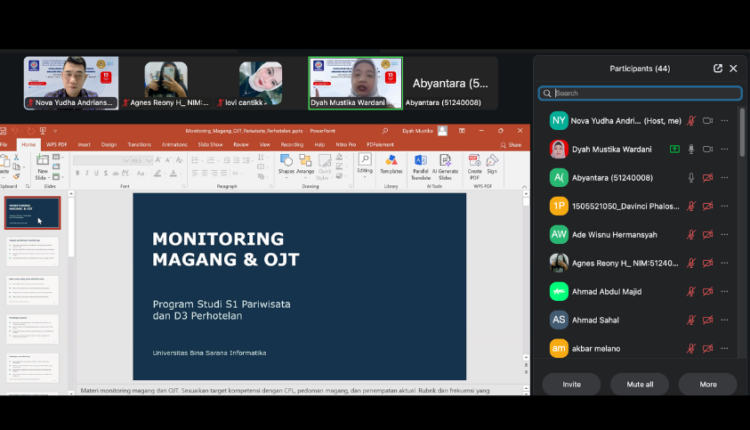
Task: Open more options for Dyah Mustika Wardani
Action: click(x=725, y=149)
